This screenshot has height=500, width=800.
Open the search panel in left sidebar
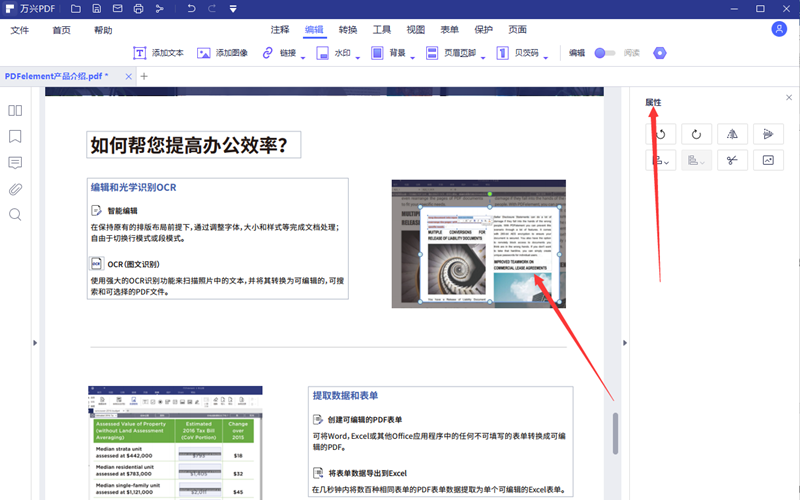tap(15, 214)
